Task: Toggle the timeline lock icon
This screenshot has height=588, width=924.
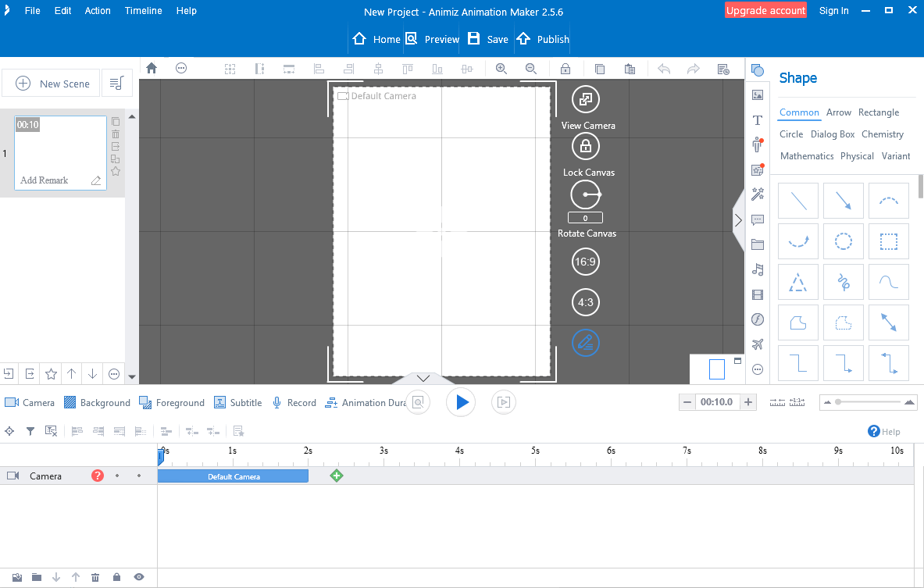Action: [116, 577]
